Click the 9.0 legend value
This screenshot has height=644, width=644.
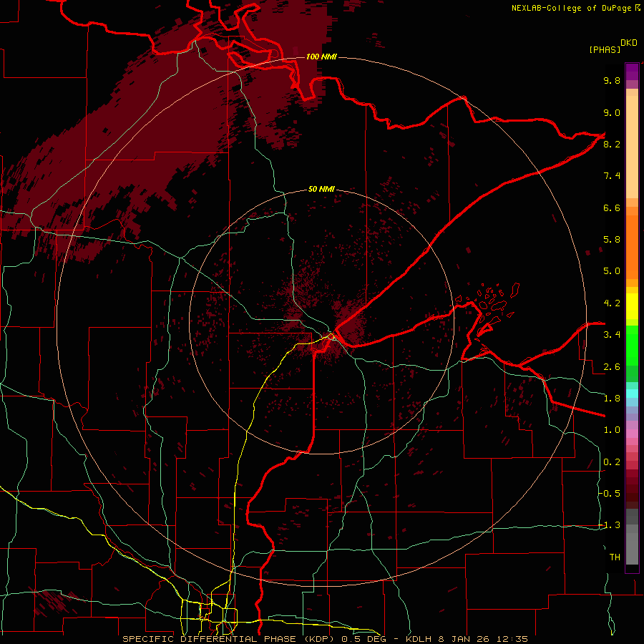pyautogui.click(x=612, y=112)
